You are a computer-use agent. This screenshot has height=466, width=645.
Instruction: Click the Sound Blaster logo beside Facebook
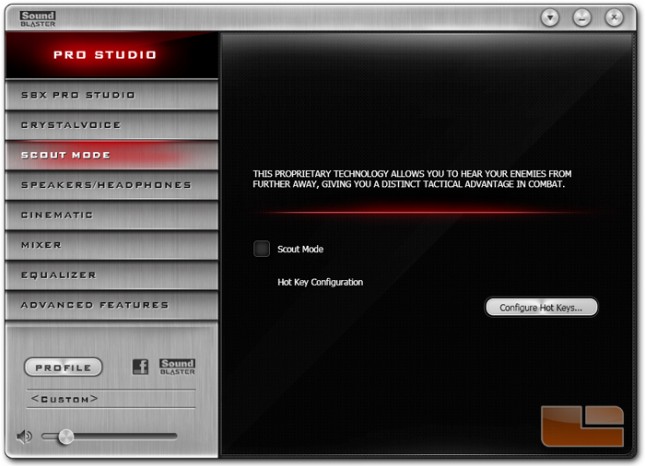click(x=177, y=366)
